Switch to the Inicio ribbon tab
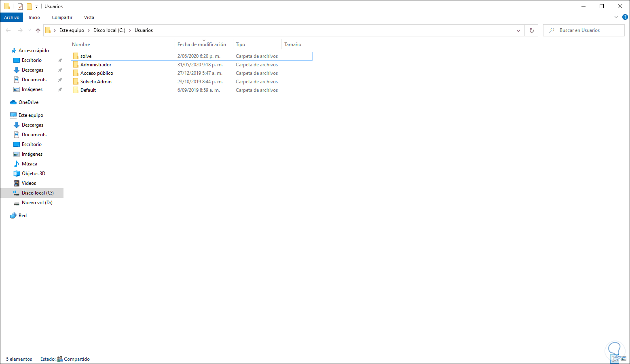 (x=34, y=17)
